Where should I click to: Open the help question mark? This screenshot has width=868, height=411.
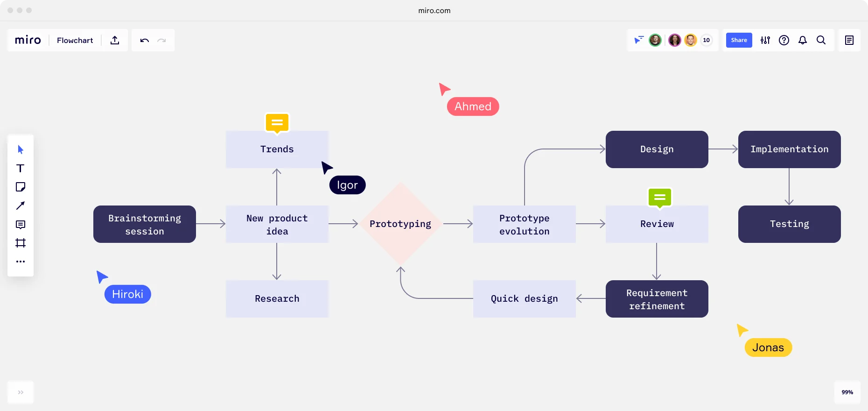pyautogui.click(x=784, y=40)
